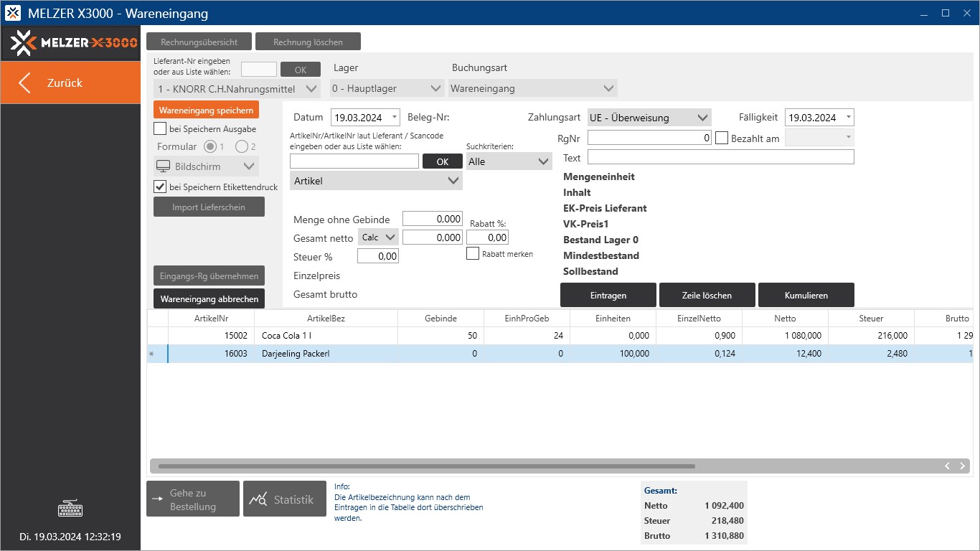
Task: Tick the 'Rabatt merken' checkbox
Action: 473,253
